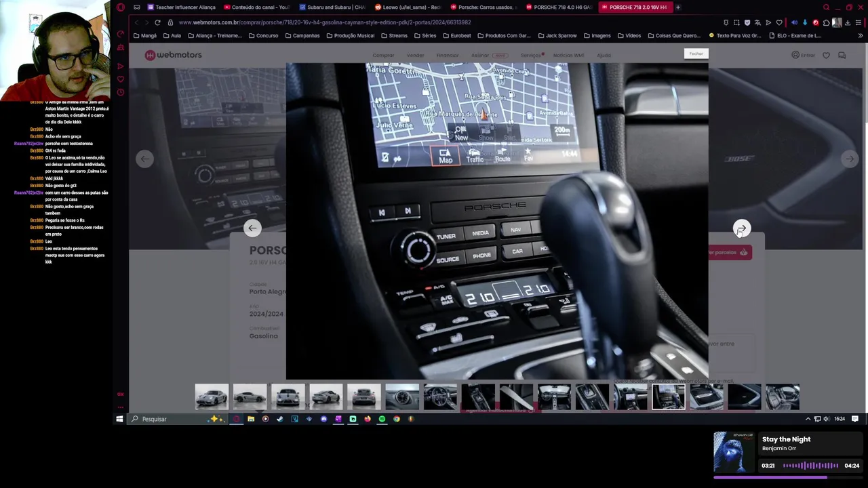Open Webmotors chat messages icon
Screen dimensions: 868x488
842,56
